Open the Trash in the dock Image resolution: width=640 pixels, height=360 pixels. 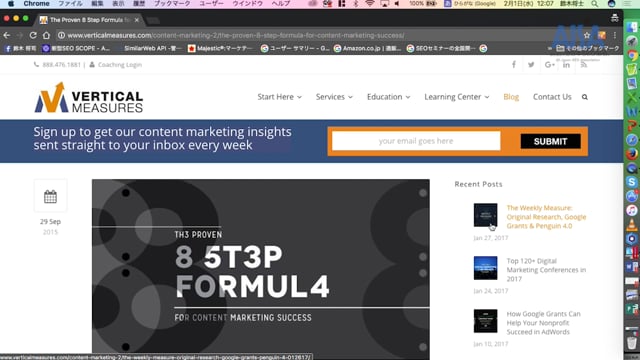[632, 342]
